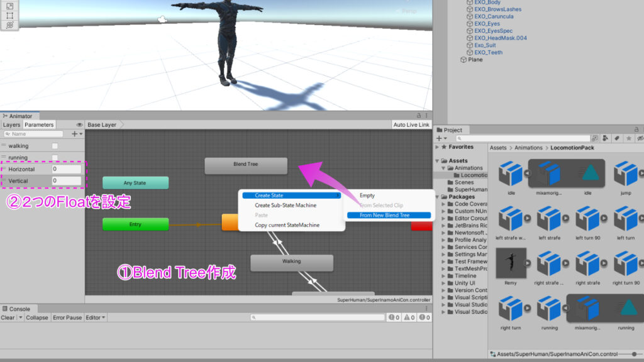Viewport: 644px width, 362px height.
Task: Select the Scale tool in the scene toolbar
Action: (9, 6)
